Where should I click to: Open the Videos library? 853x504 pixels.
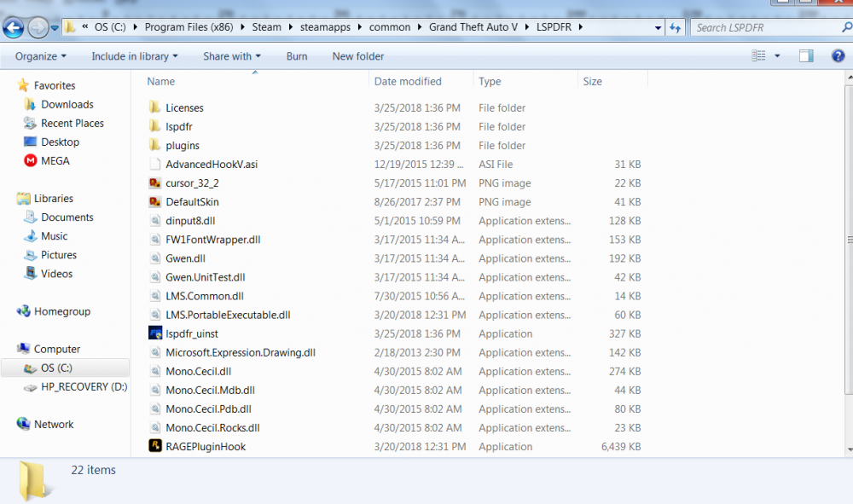[56, 274]
